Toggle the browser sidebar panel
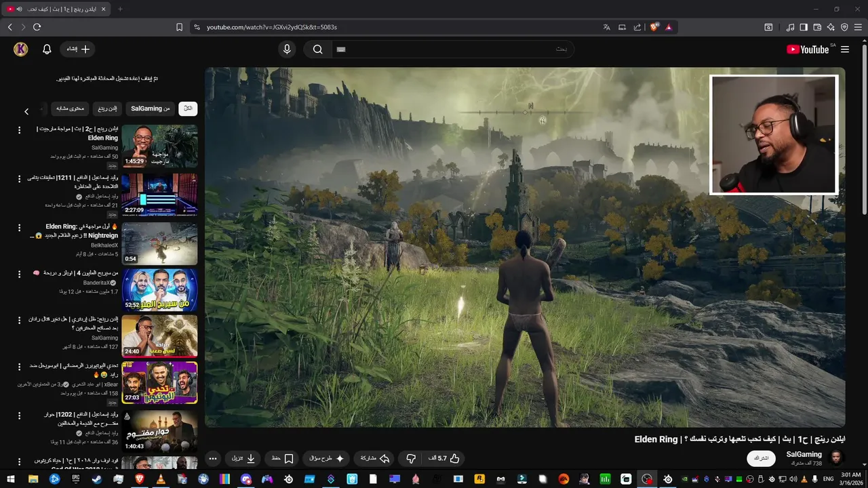 coord(804,27)
